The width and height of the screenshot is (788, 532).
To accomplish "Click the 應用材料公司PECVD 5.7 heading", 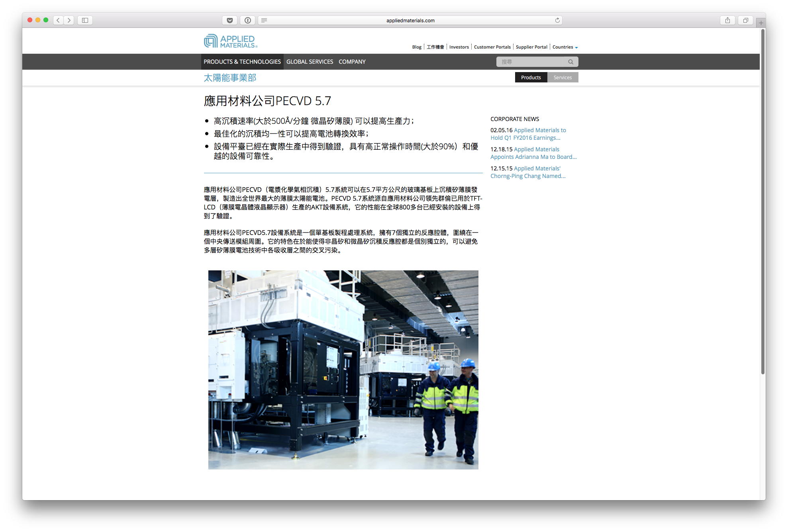I will tap(267, 101).
